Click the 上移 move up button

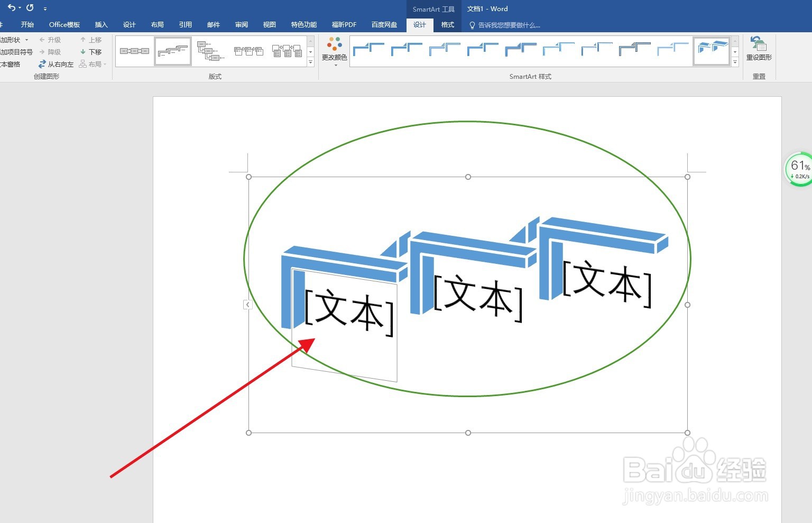click(91, 40)
